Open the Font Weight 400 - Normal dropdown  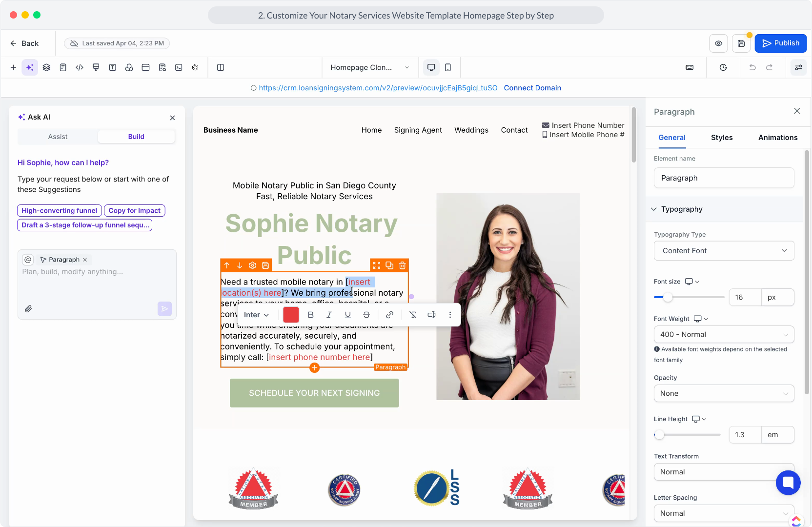click(x=724, y=335)
